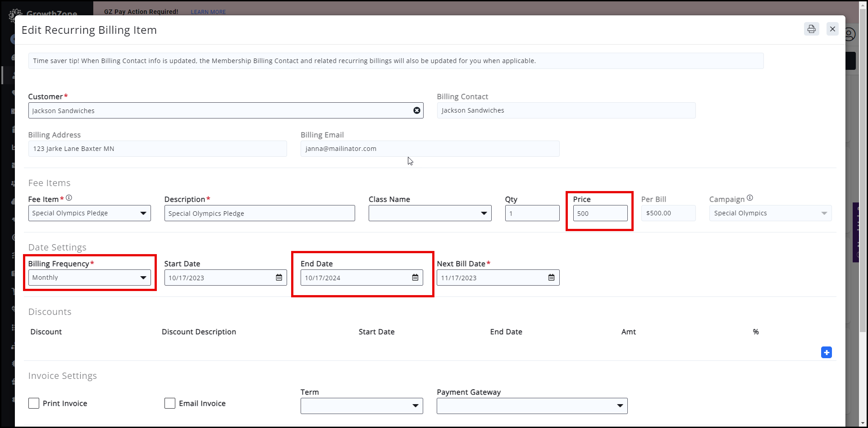Show the Campaign info tooltip icon

click(750, 198)
